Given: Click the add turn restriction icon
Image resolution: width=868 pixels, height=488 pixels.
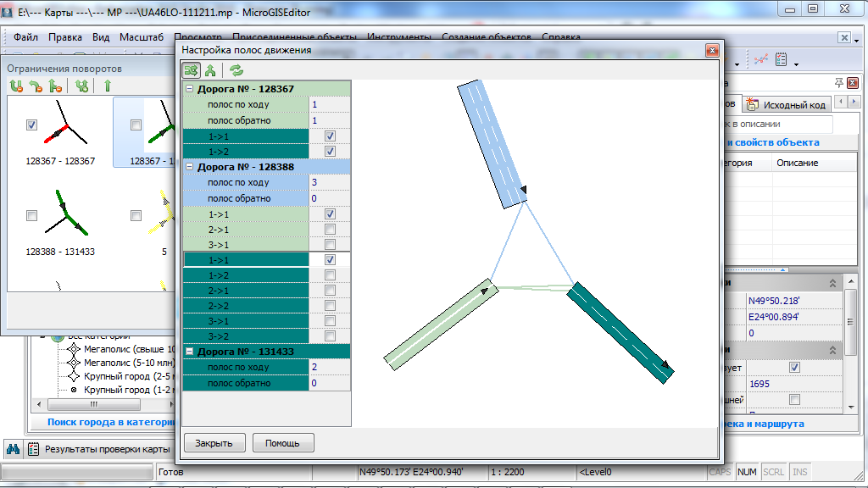Looking at the screenshot, I should click(81, 86).
